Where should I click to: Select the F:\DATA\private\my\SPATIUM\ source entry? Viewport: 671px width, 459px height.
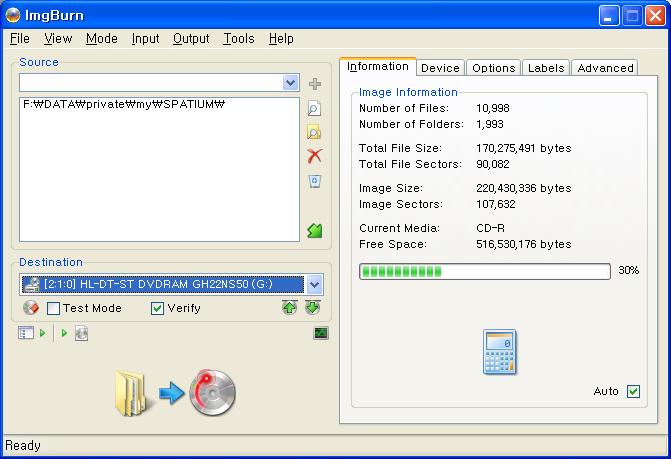pyautogui.click(x=124, y=104)
